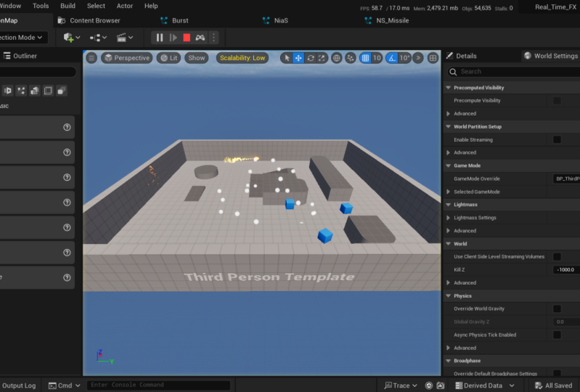Activate the scale gizmo tool

pos(322,57)
